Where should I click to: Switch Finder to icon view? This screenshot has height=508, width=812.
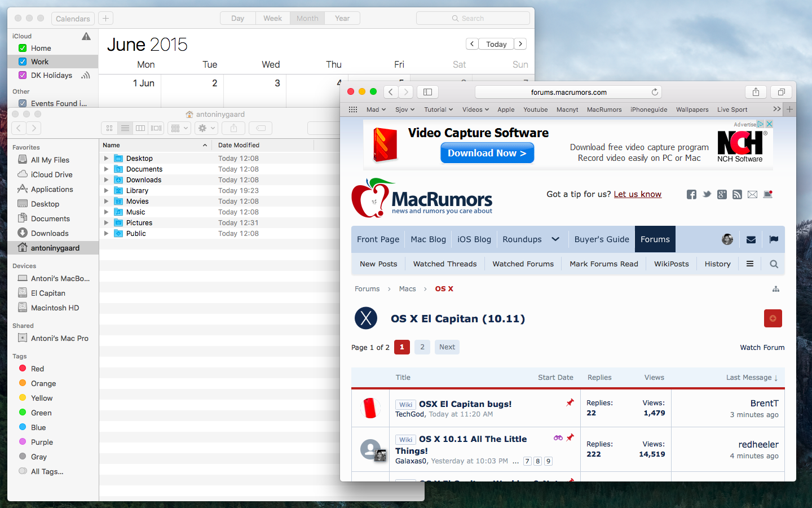pos(109,128)
